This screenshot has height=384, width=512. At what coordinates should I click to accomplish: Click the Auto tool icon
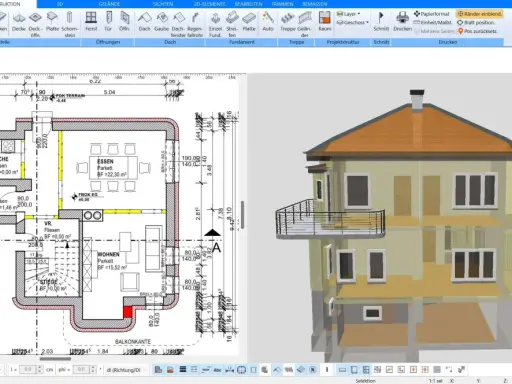268,22
